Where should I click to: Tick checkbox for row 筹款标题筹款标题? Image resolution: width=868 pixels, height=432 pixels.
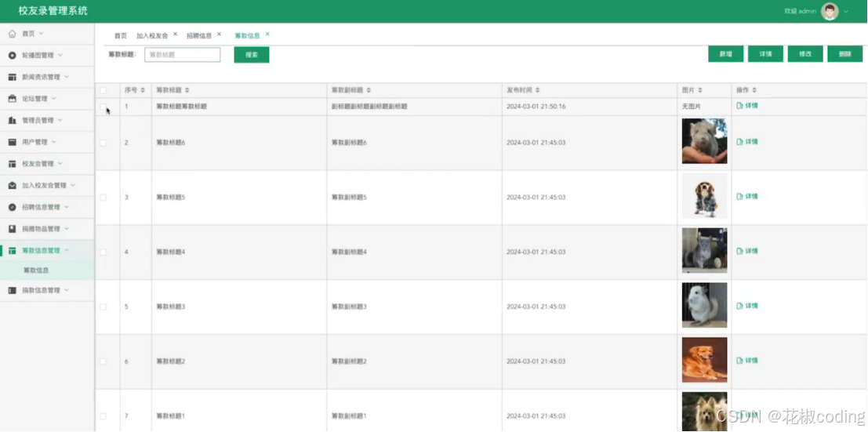[x=103, y=106]
